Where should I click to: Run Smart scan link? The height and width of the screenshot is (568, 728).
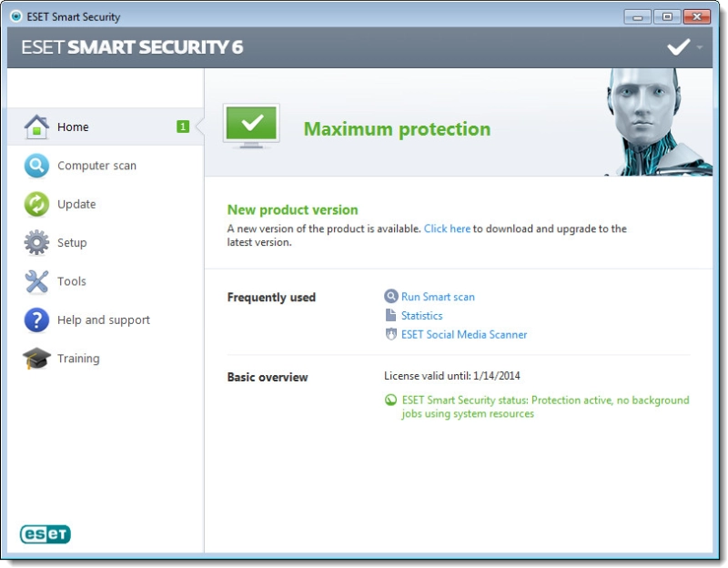point(438,297)
